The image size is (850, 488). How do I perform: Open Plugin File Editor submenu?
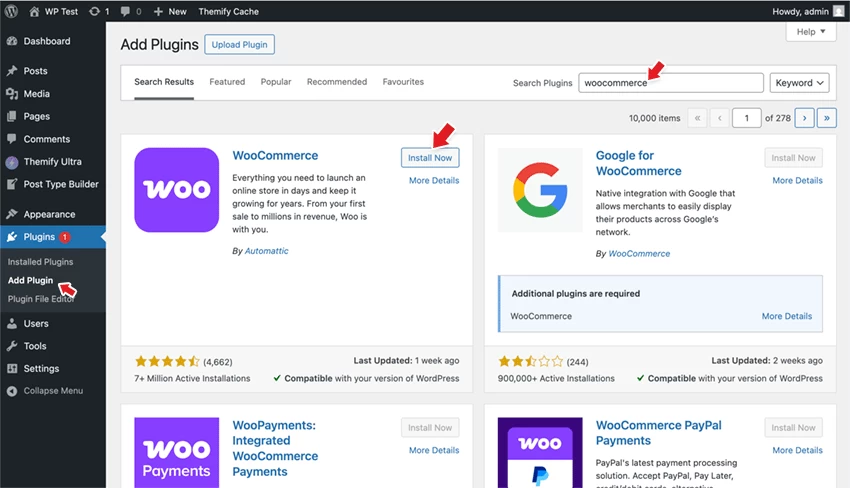[41, 299]
